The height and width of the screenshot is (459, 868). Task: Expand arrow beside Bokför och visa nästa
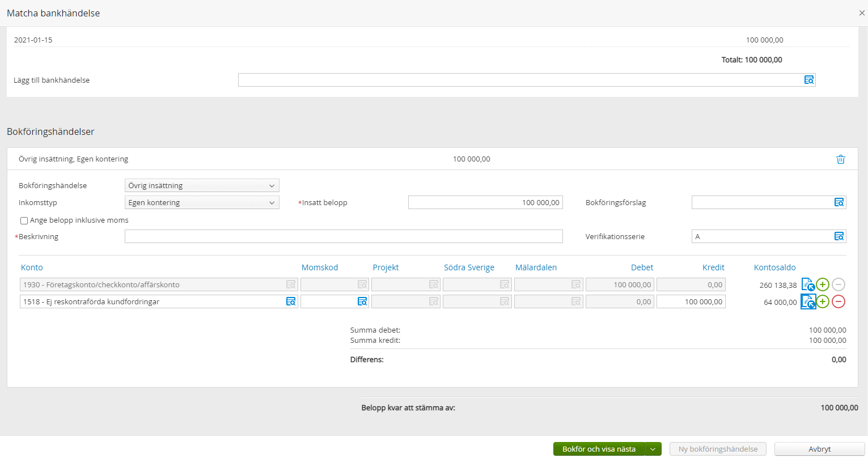tap(653, 449)
